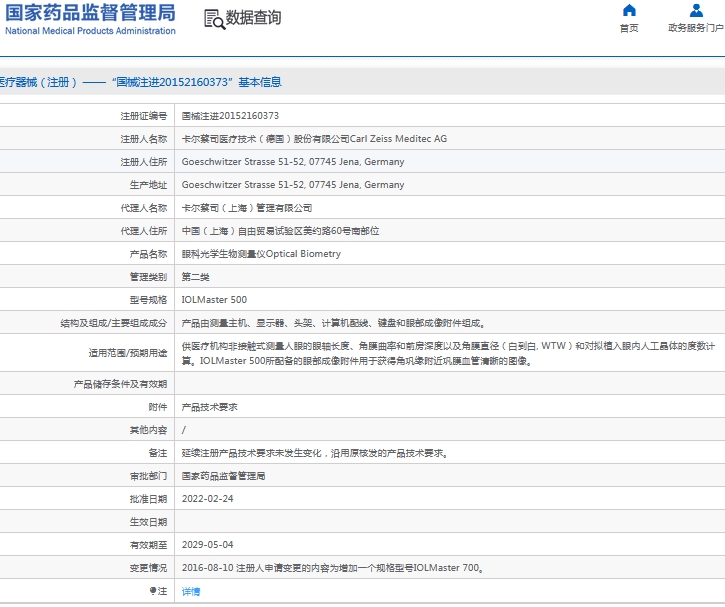Go to the home page icon 首页

pos(629,10)
